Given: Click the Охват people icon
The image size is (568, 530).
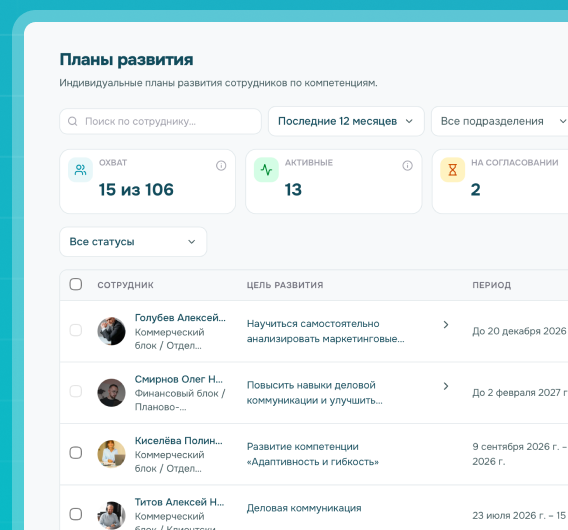Looking at the screenshot, I should (x=80, y=170).
